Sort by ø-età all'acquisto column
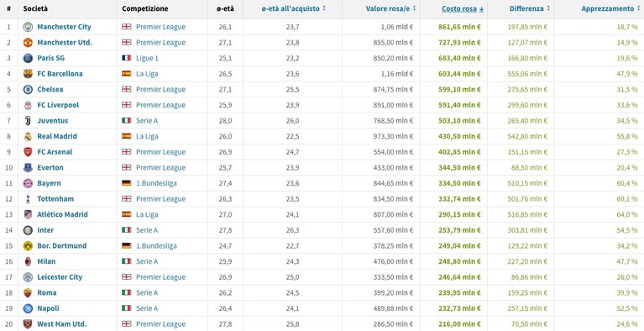This screenshot has height=331, width=644. (x=293, y=8)
